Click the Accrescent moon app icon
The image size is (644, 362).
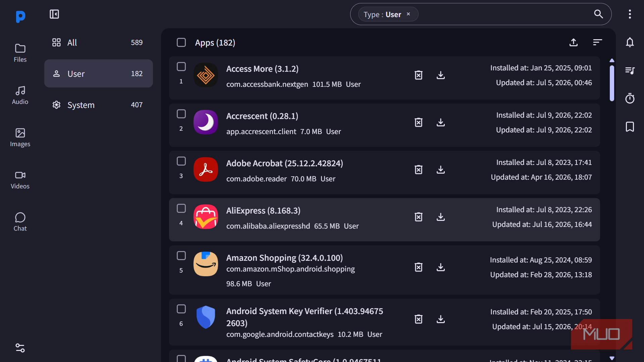tap(206, 122)
